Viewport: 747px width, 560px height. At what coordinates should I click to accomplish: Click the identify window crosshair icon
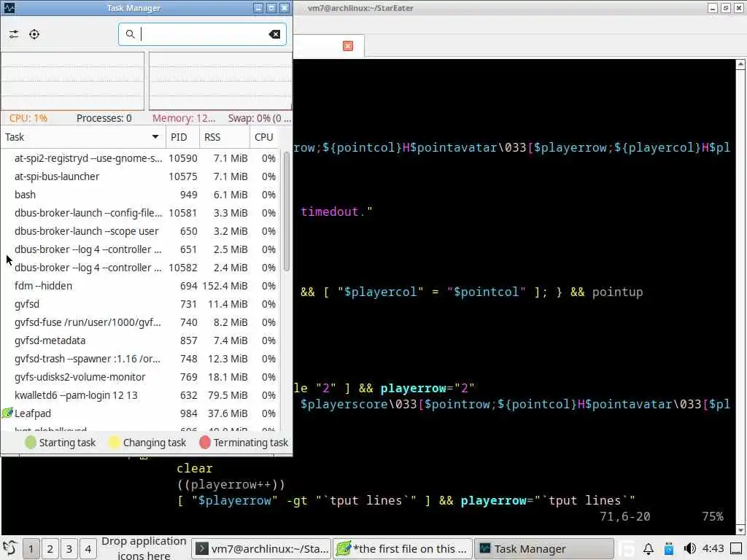click(x=34, y=34)
